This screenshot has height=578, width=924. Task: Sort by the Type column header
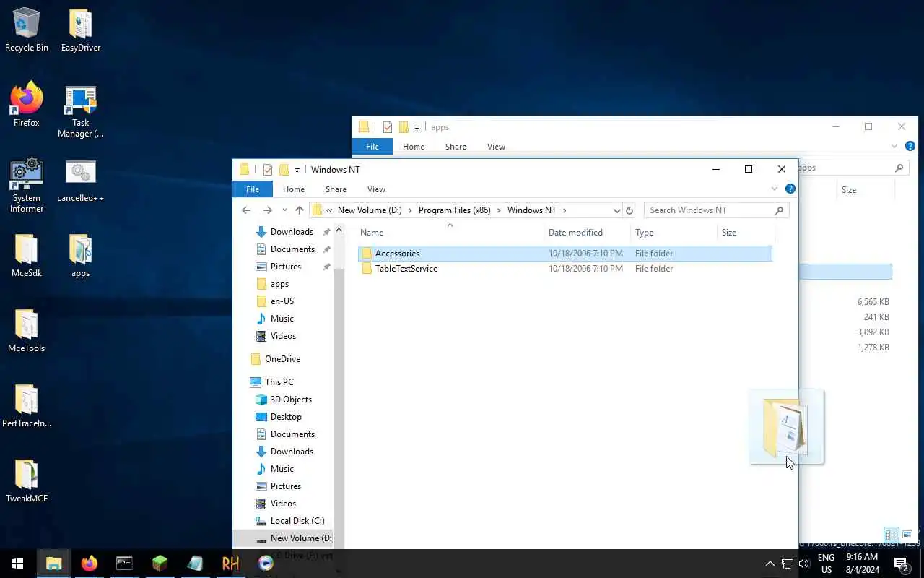tap(674, 233)
